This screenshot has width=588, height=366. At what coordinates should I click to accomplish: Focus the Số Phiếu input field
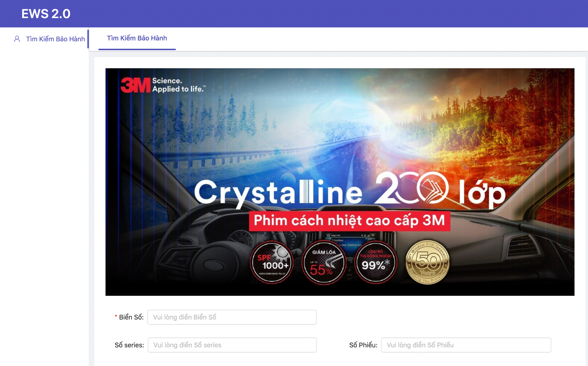coord(466,345)
